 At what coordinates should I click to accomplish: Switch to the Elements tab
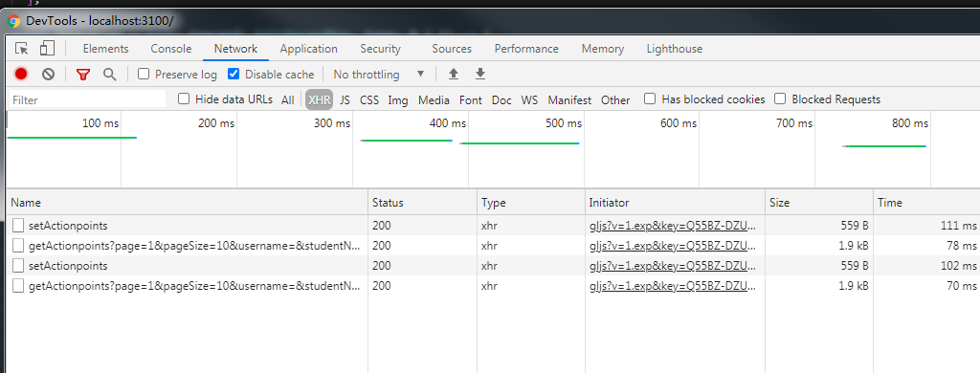click(x=105, y=49)
